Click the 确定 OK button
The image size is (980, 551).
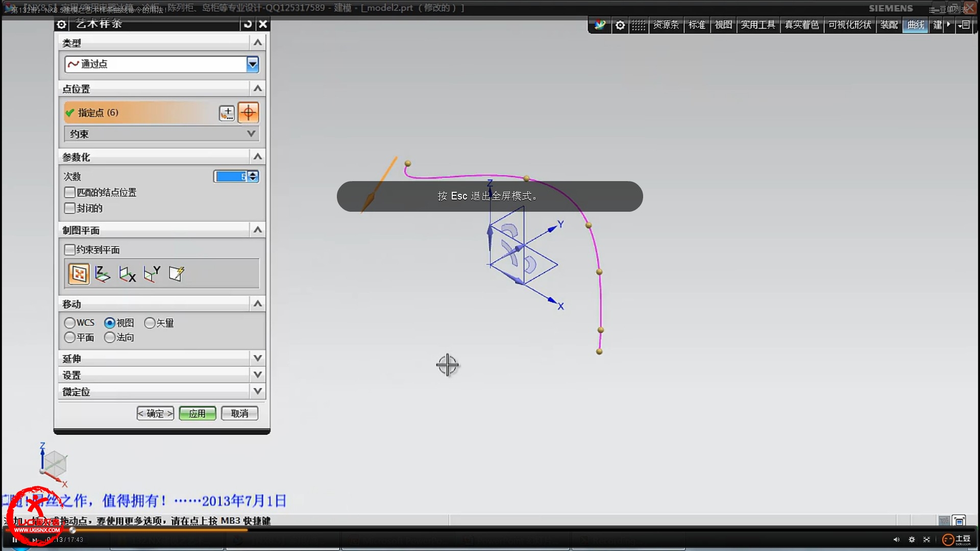click(x=155, y=413)
